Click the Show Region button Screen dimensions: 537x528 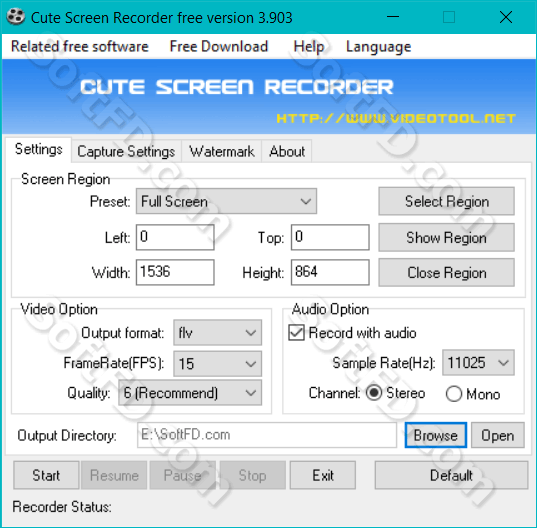tap(447, 237)
